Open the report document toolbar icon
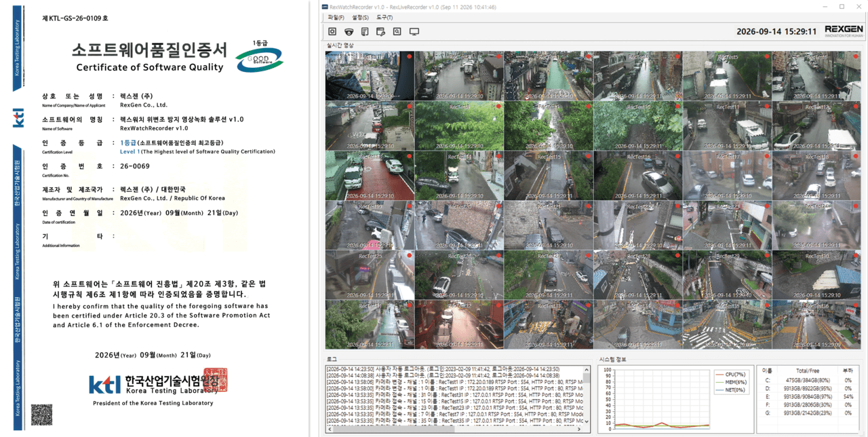The image size is (868, 437). [365, 32]
